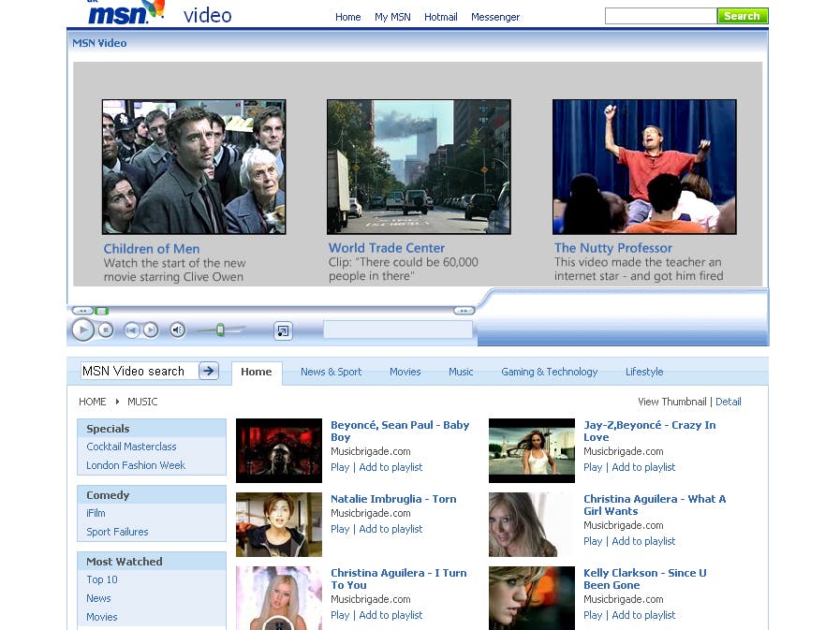Open Christina Aguilera - What A Girl Wants title
This screenshot has height=630, width=840.
[655, 505]
